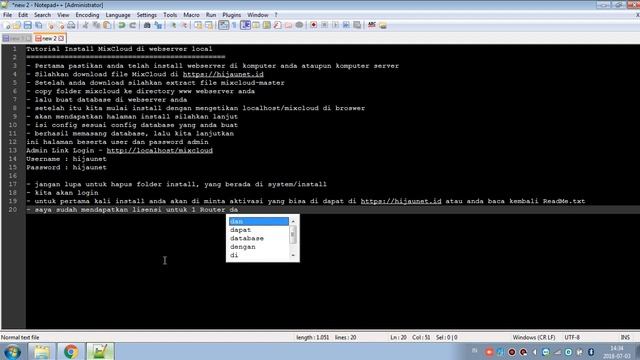Open the Replace toolbar icon
640x360 pixels.
[158, 25]
